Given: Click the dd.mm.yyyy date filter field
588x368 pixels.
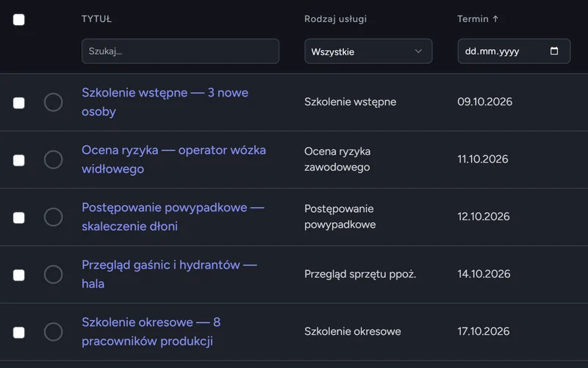Looking at the screenshot, I should click(514, 51).
